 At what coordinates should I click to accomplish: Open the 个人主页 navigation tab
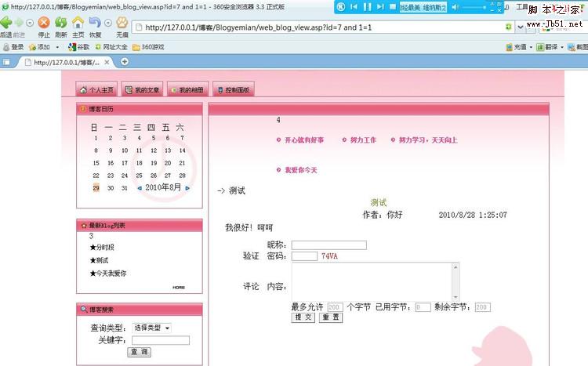point(96,89)
